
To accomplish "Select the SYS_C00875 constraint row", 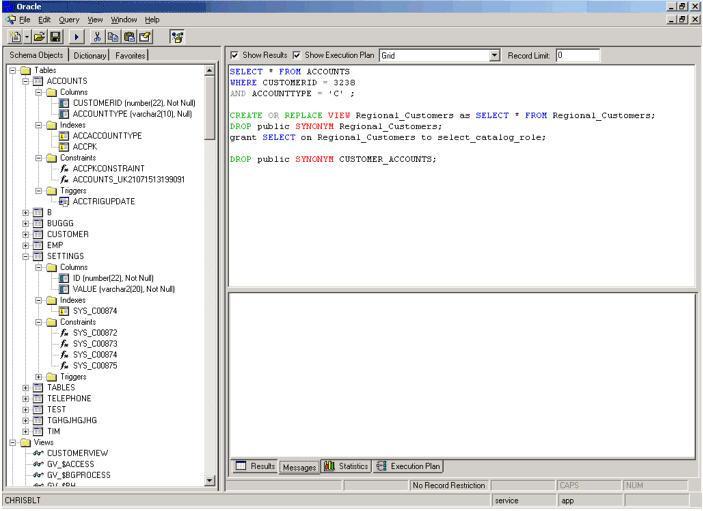I will [95, 366].
